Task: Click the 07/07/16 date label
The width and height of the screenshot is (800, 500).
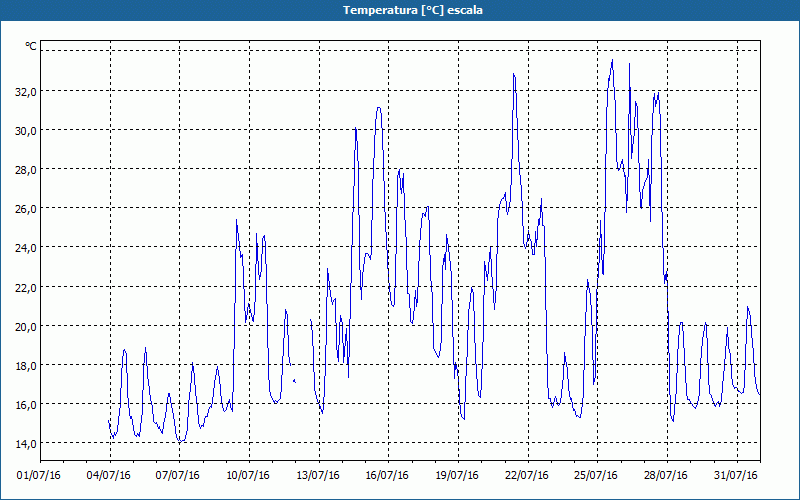Action: 178,476
